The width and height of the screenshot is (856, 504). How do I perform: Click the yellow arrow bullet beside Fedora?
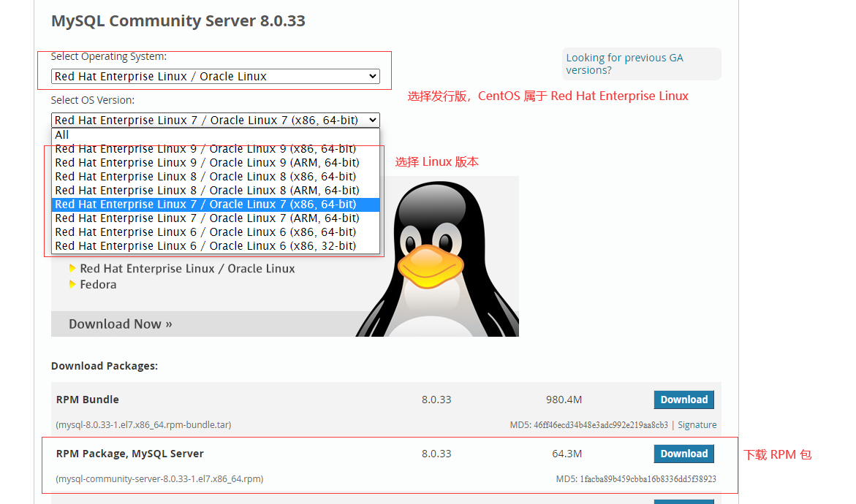tap(72, 284)
